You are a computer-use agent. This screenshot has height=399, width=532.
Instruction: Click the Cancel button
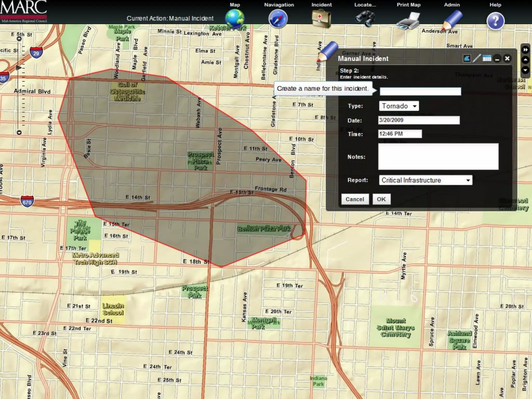tap(355, 199)
